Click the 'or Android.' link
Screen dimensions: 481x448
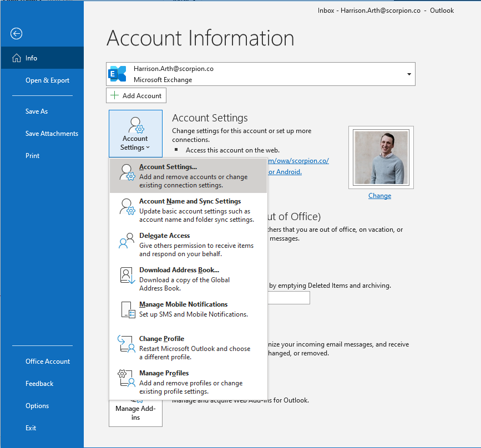point(285,172)
